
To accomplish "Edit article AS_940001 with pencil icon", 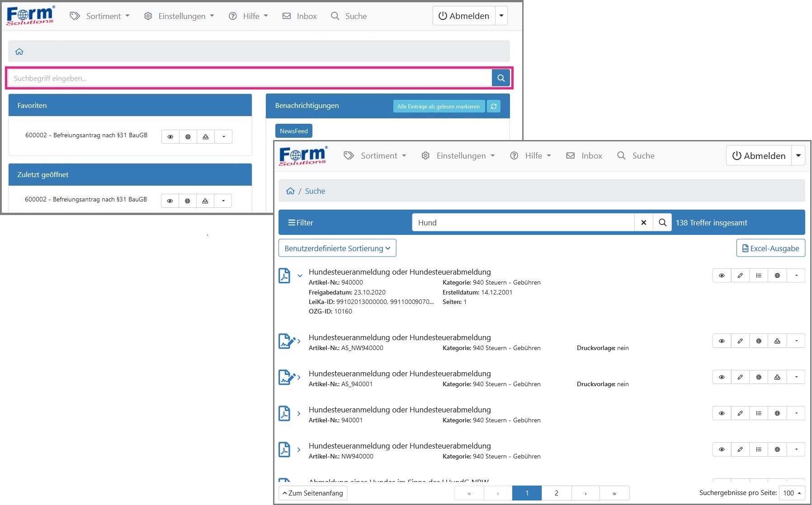I will tap(740, 377).
